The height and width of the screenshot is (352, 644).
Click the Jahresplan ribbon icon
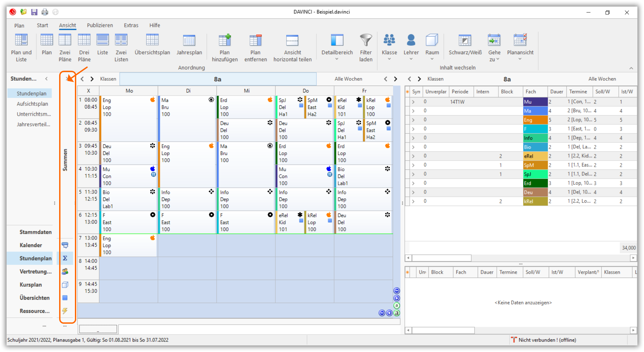click(189, 40)
